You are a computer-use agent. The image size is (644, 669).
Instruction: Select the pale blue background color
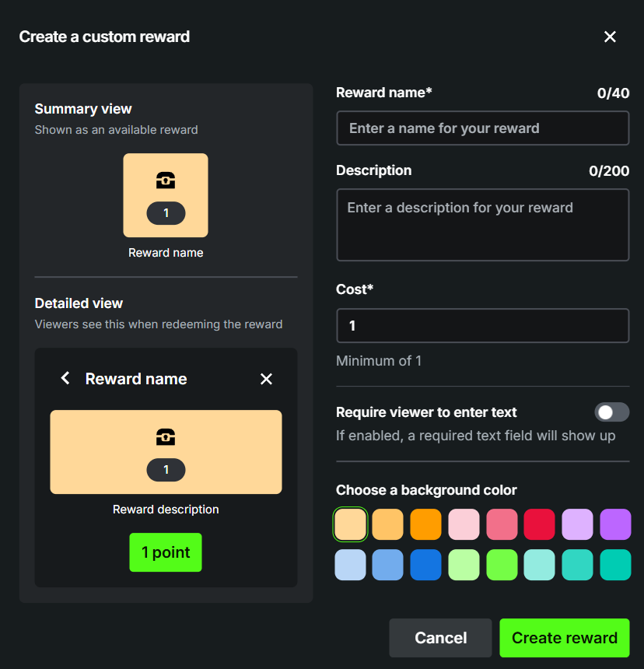(350, 565)
